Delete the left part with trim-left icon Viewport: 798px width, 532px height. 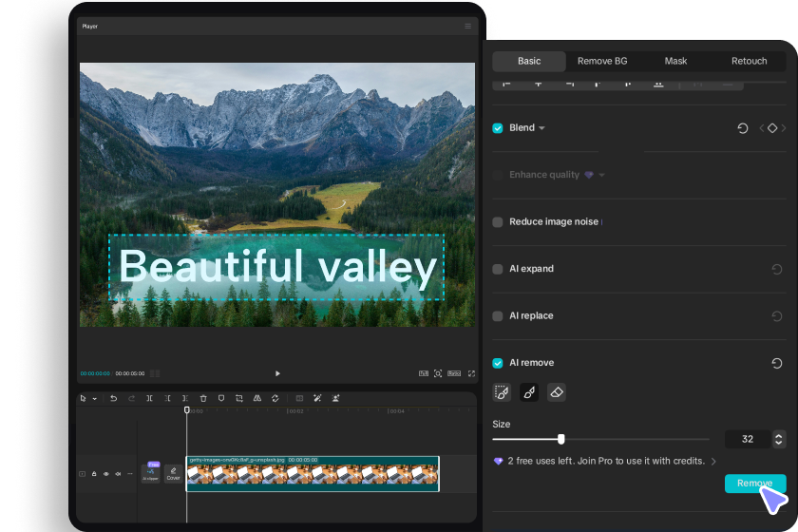[x=167, y=398]
